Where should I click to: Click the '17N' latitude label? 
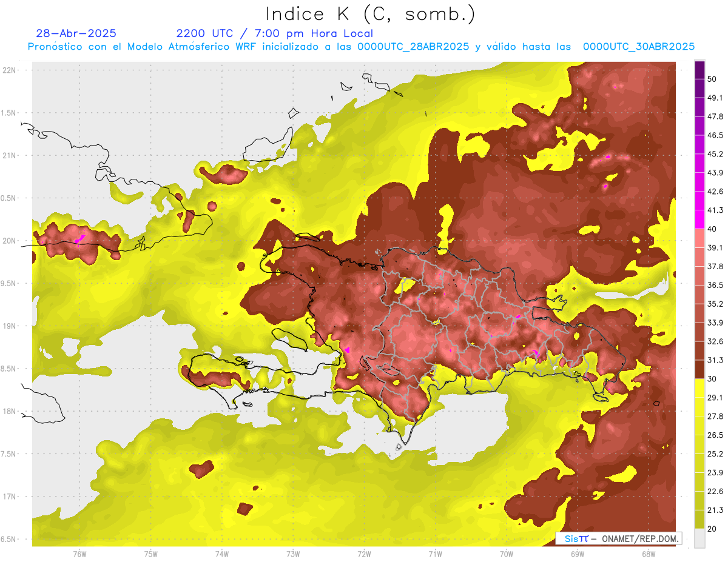pos(10,497)
